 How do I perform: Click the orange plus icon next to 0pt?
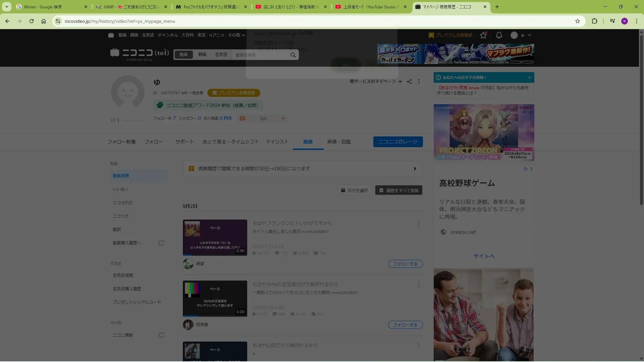click(283, 118)
